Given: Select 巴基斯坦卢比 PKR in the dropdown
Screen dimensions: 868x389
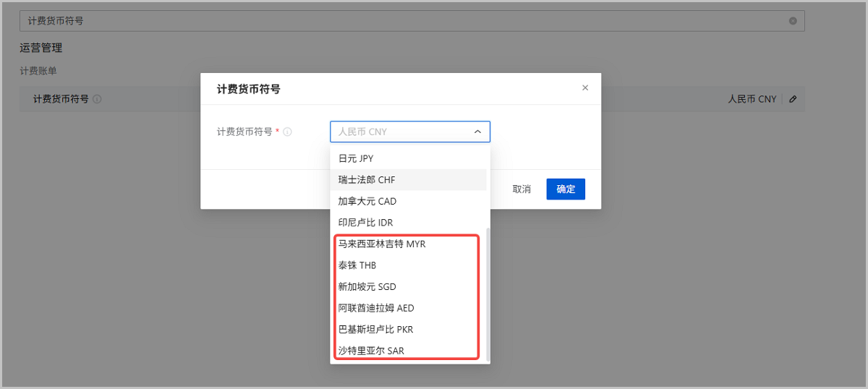Looking at the screenshot, I should [x=375, y=329].
